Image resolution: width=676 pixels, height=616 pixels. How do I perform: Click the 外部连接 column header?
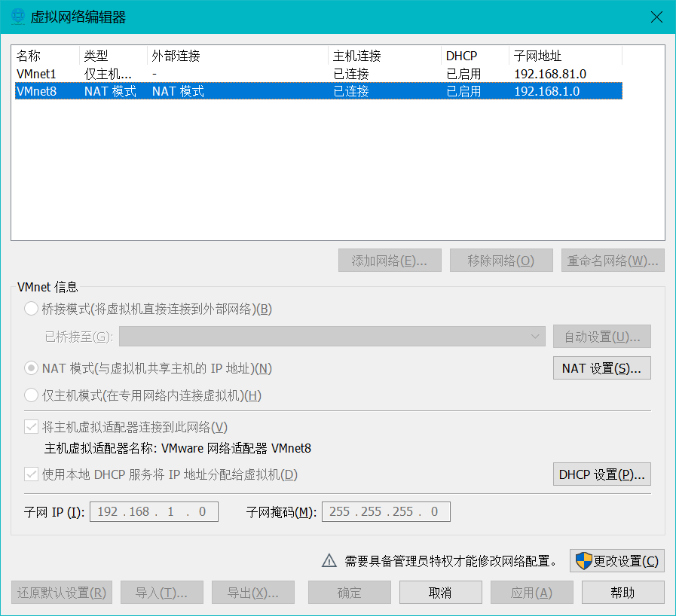pos(238,56)
